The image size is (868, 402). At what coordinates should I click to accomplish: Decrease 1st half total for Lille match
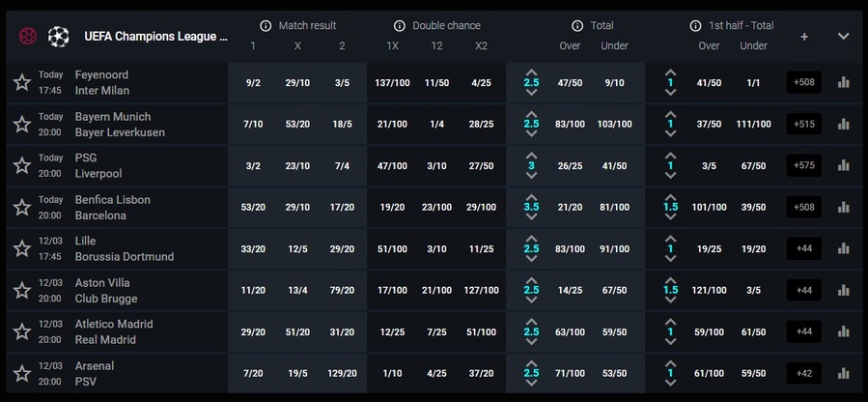[670, 259]
